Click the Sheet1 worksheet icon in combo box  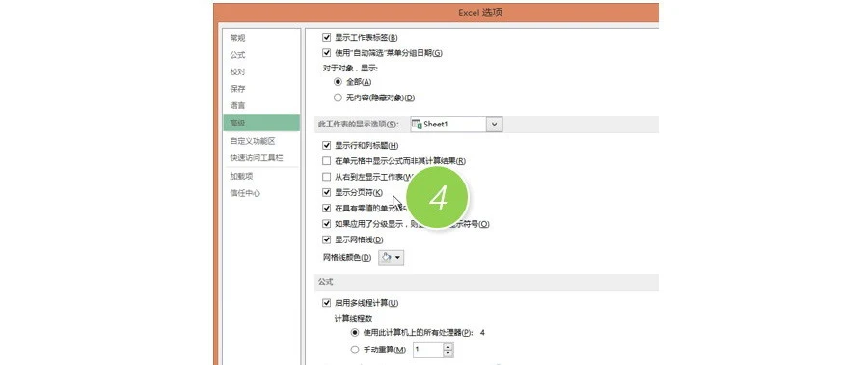point(417,124)
